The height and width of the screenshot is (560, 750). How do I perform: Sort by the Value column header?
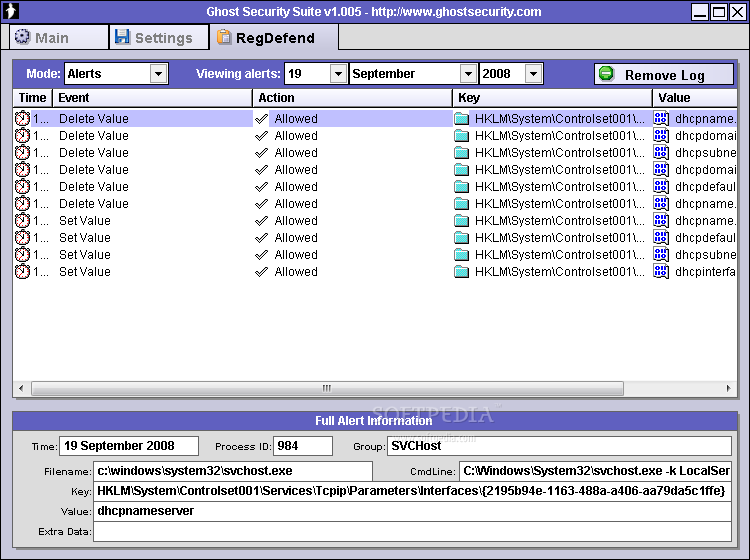pos(695,98)
